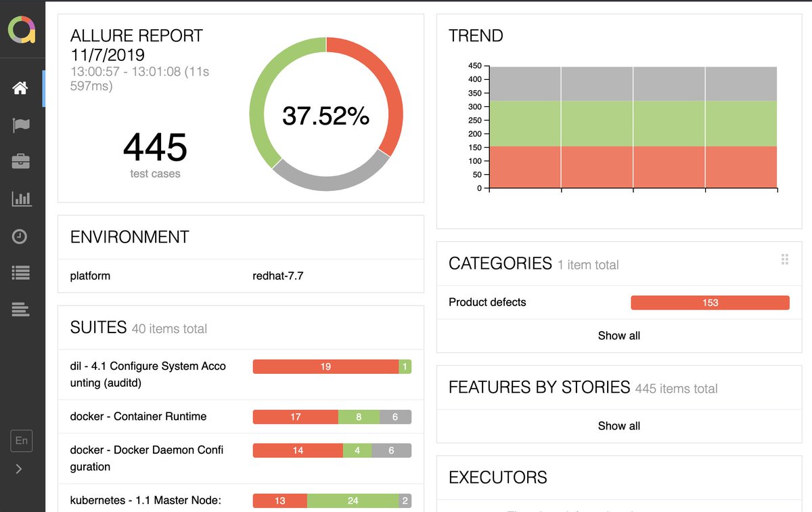Screen dimensions: 812x512
Task: Open Categories via the flag icon
Action: point(20,125)
